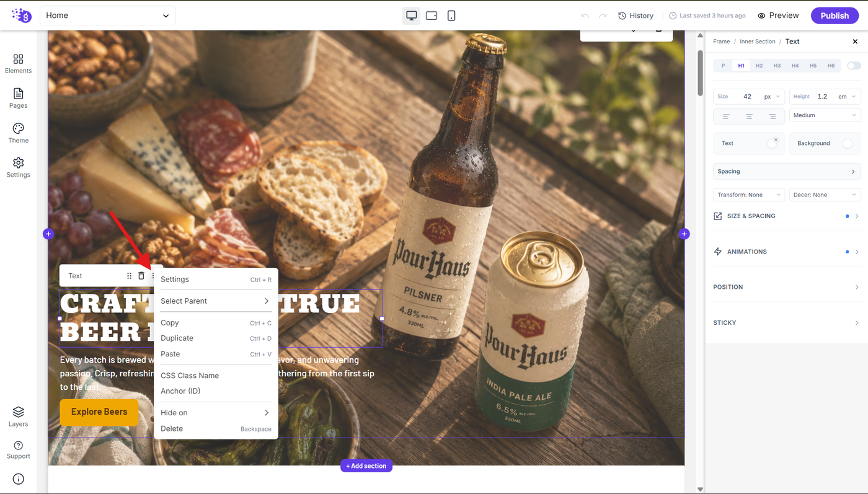The width and height of the screenshot is (868, 494).
Task: Switch to tablet device view
Action: tap(432, 15)
